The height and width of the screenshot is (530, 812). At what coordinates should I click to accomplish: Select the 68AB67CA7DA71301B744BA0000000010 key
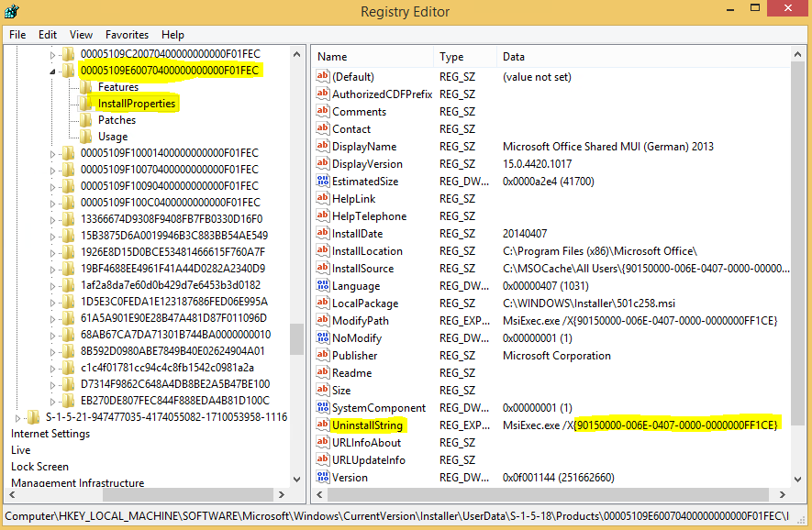(175, 335)
